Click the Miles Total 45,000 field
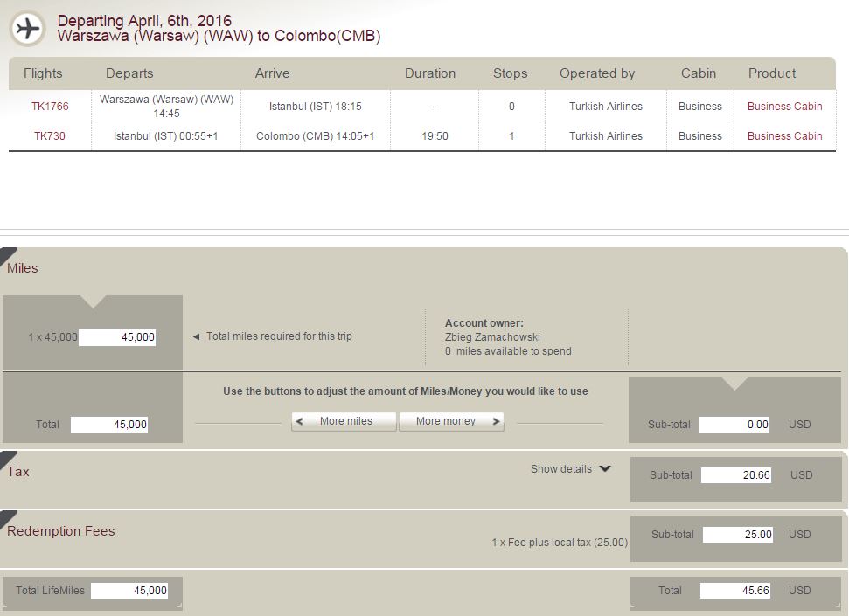Image resolution: width=849 pixels, height=616 pixels. click(x=109, y=425)
